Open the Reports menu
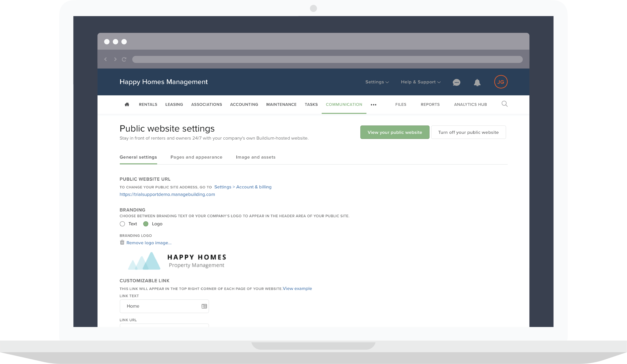The image size is (627, 364). click(x=430, y=104)
